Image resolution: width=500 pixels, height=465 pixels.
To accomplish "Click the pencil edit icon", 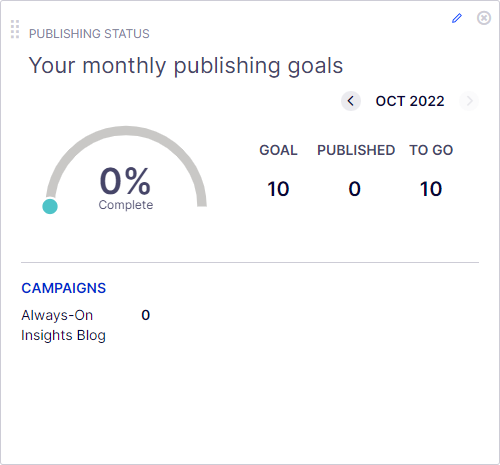I will tap(457, 18).
